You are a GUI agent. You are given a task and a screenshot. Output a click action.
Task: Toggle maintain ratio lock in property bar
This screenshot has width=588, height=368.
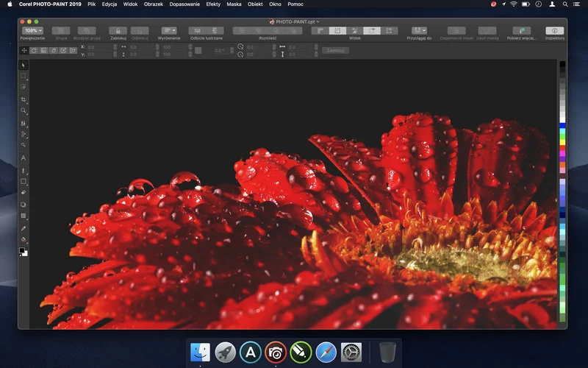click(198, 50)
